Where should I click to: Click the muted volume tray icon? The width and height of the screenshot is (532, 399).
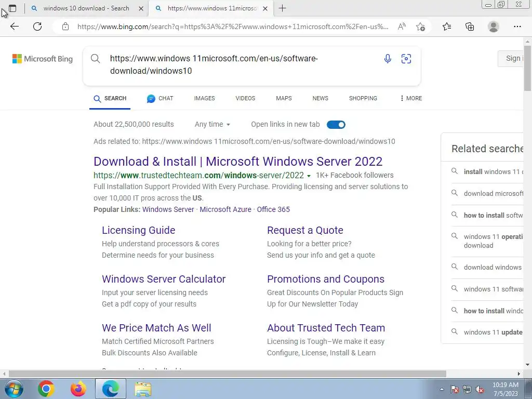480,389
